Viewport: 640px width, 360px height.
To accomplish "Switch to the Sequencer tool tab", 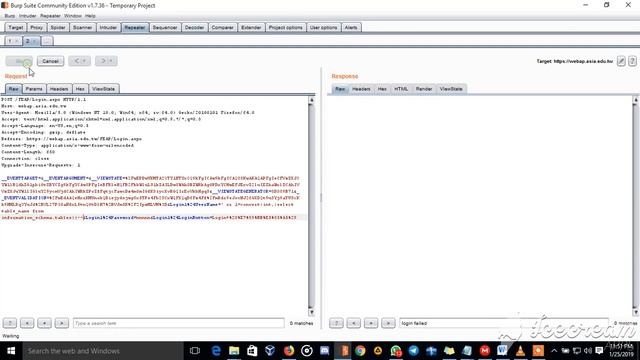I will tap(165, 27).
